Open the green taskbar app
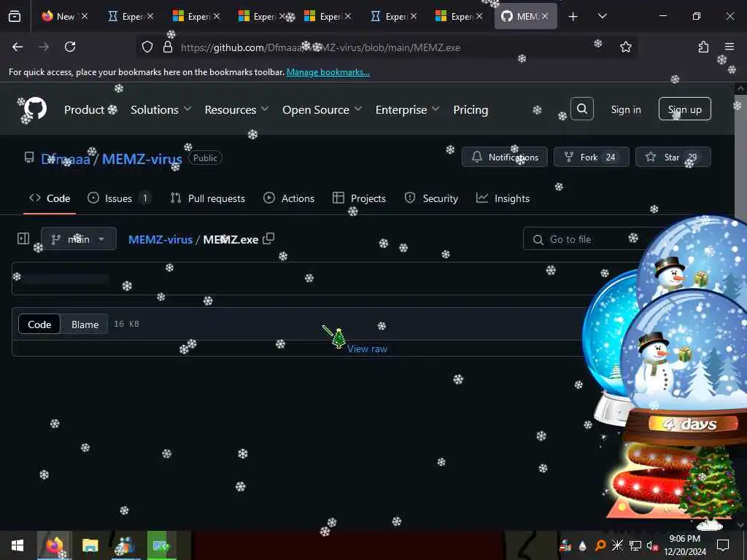This screenshot has width=747, height=560. tap(161, 545)
